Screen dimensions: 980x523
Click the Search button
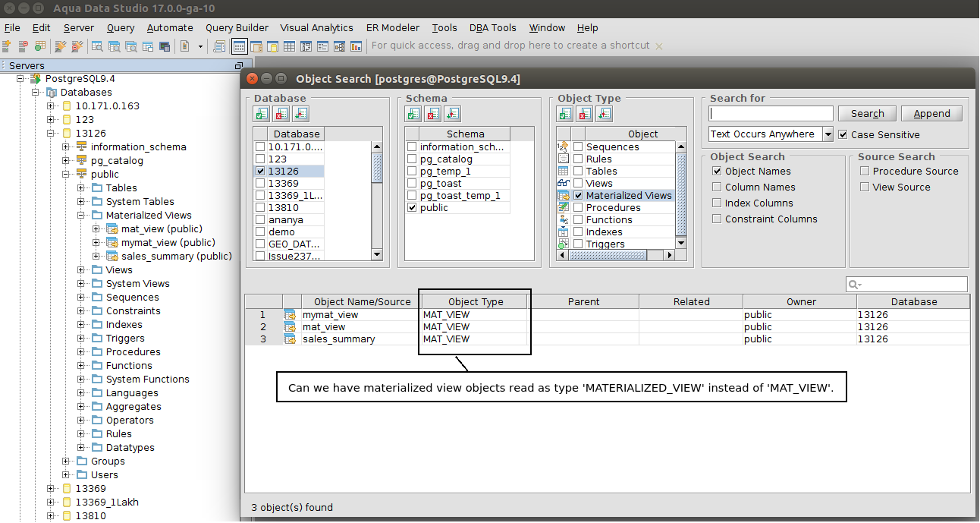click(868, 114)
